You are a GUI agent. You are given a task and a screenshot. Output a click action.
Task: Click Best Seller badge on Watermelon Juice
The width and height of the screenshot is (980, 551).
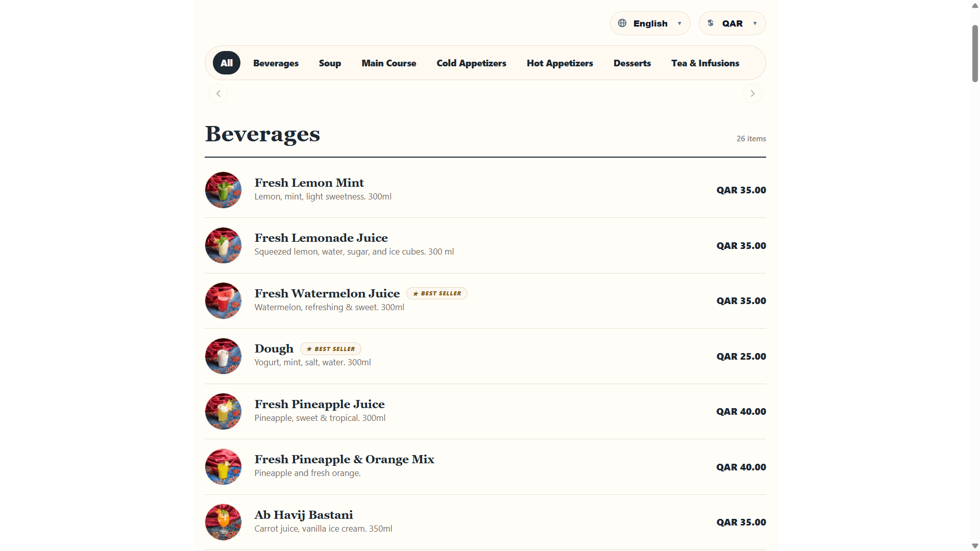click(x=437, y=293)
